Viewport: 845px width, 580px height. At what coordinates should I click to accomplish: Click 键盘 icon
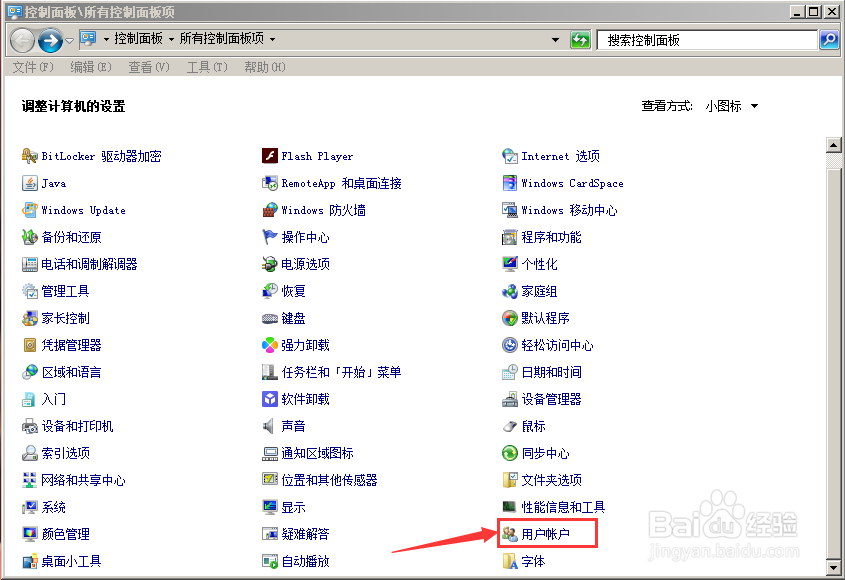269,319
